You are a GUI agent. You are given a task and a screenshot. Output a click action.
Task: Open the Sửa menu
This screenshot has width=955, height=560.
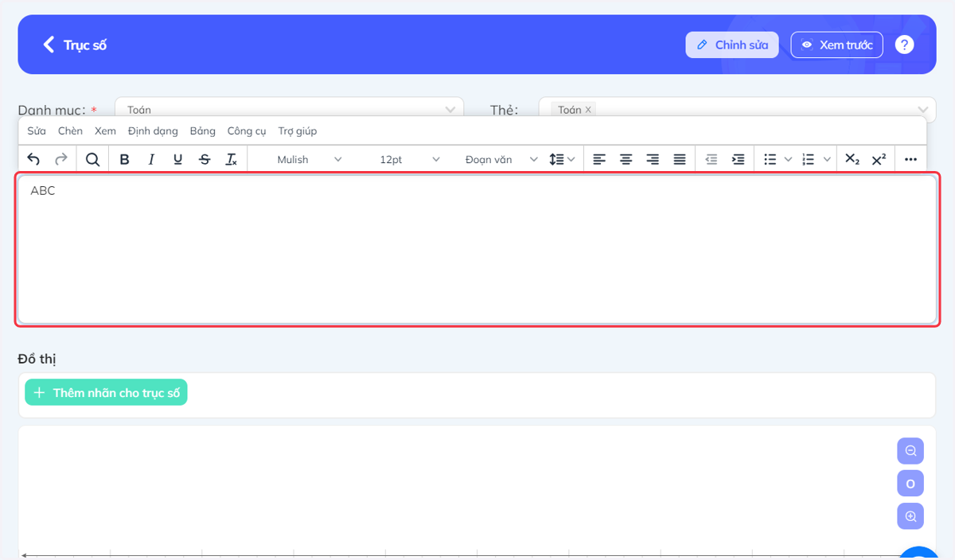pyautogui.click(x=37, y=131)
